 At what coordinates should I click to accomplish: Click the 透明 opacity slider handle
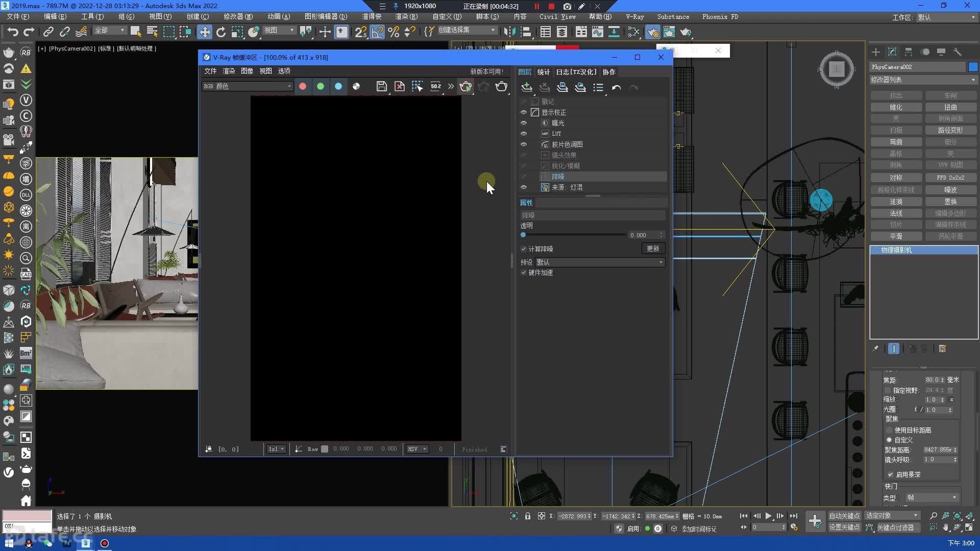523,235
